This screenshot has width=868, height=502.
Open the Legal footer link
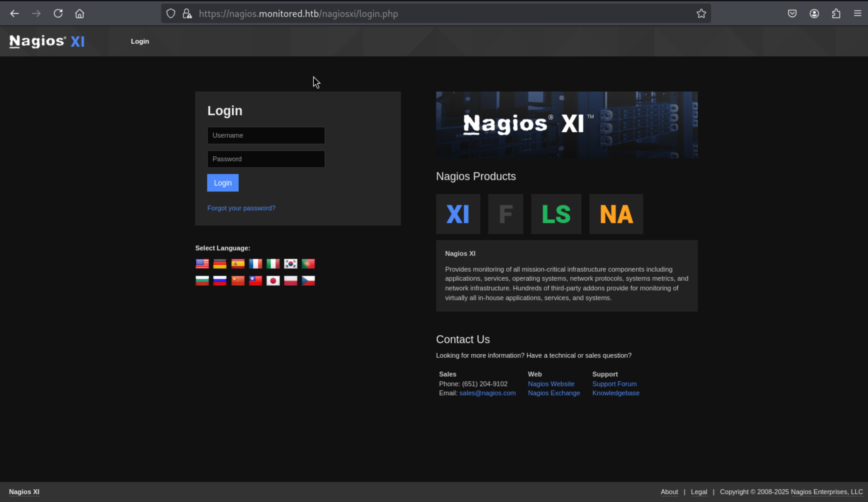(699, 492)
